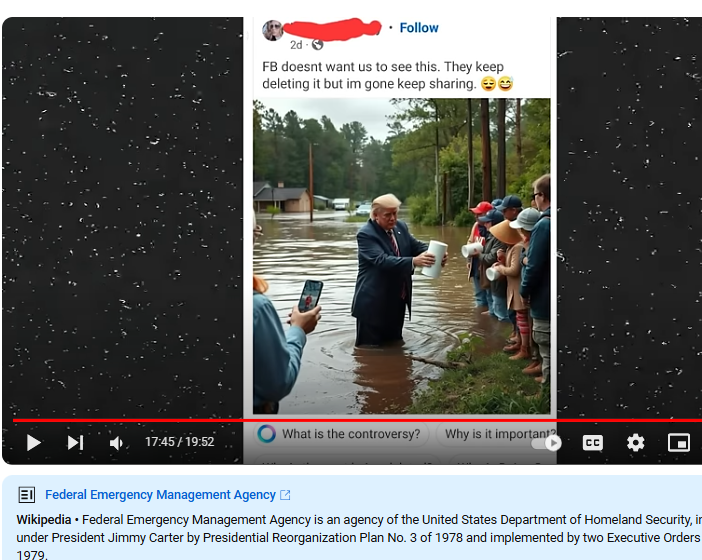Mute the video volume

pyautogui.click(x=116, y=443)
